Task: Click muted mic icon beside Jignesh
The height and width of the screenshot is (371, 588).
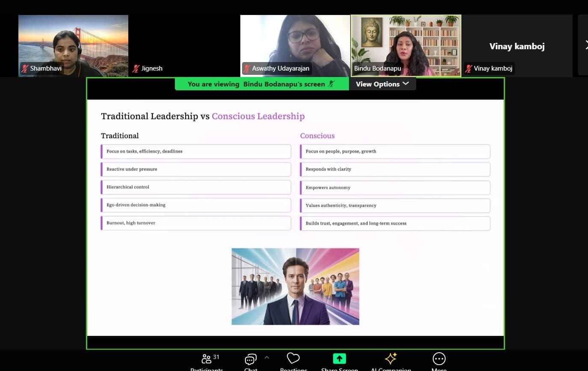Action: click(136, 68)
